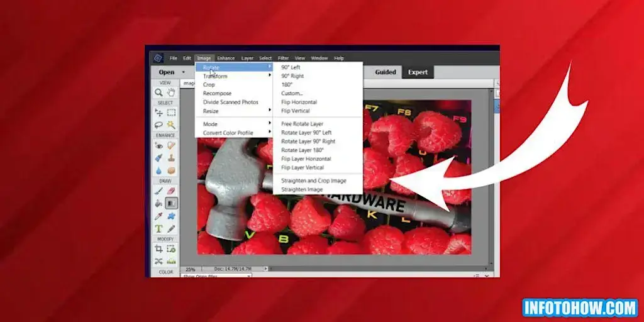644x322 pixels.
Task: Select the Gradient tool
Action: click(x=171, y=203)
